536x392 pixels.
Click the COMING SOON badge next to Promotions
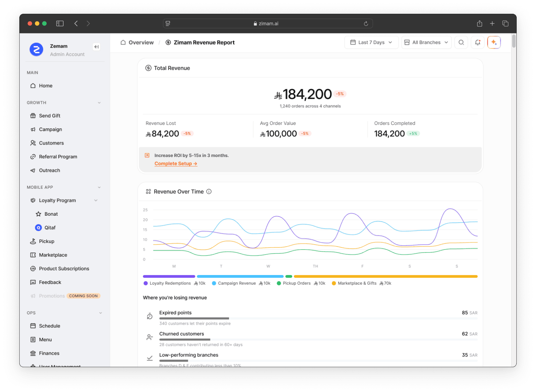click(x=83, y=296)
